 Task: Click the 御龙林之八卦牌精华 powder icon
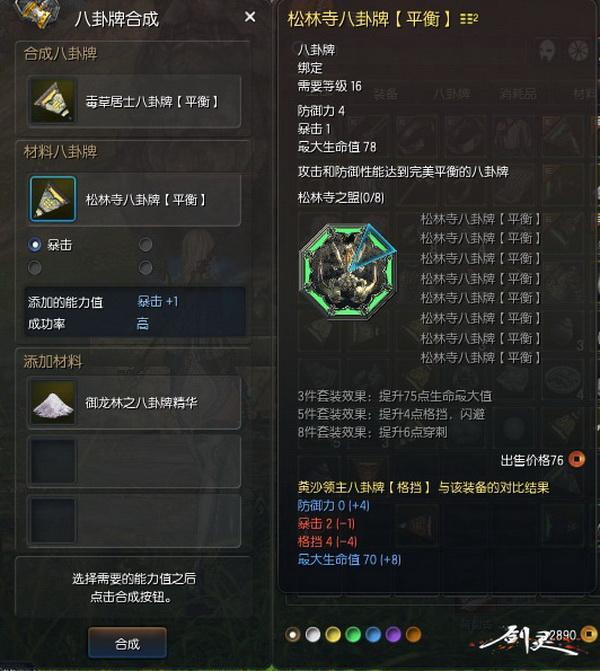click(x=53, y=402)
